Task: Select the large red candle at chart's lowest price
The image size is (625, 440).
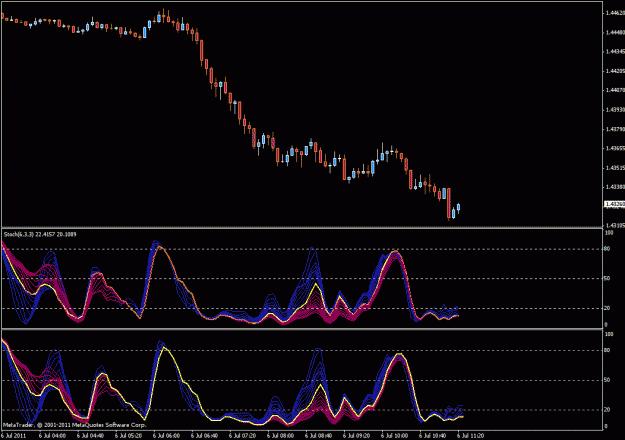Action: (x=449, y=203)
